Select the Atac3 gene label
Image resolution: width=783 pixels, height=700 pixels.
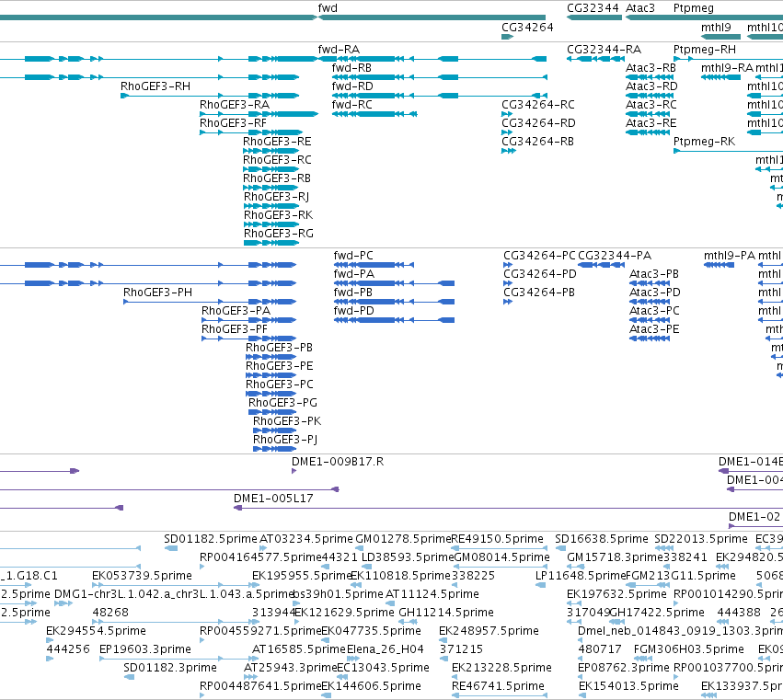[639, 8]
